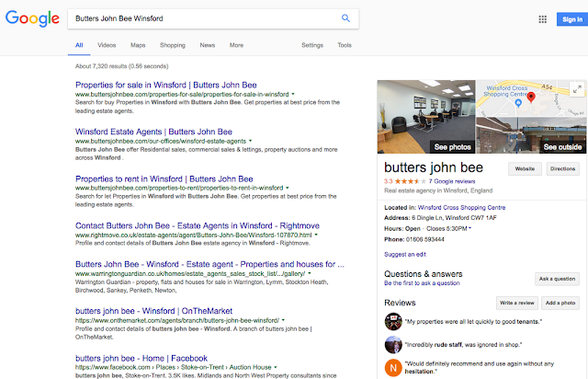Click the Sign in button
Viewport: 588px width, 379px height.
click(572, 19)
